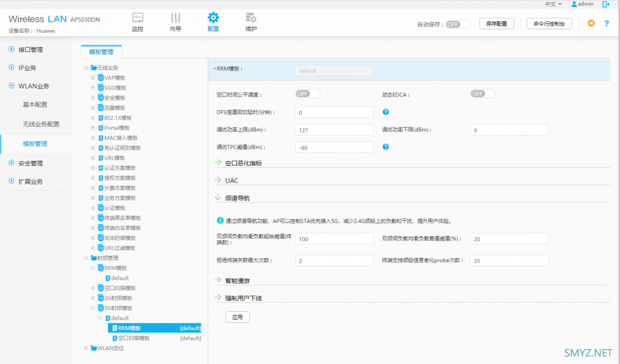Click the 接口管理 circle arrow icon

(x=11, y=49)
